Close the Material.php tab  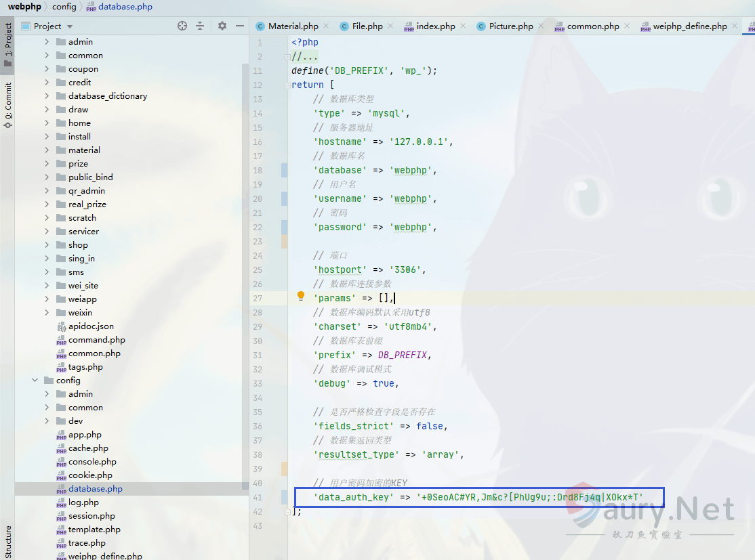point(326,26)
